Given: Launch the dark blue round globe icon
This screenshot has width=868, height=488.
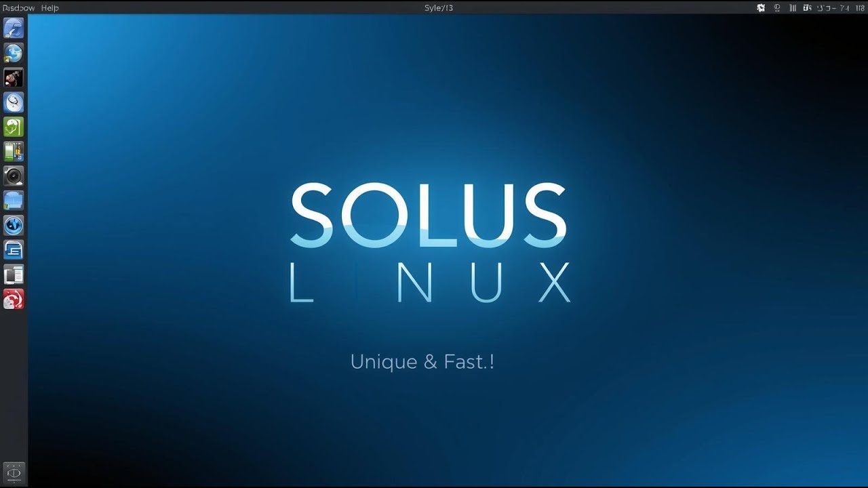Looking at the screenshot, I should (x=14, y=225).
